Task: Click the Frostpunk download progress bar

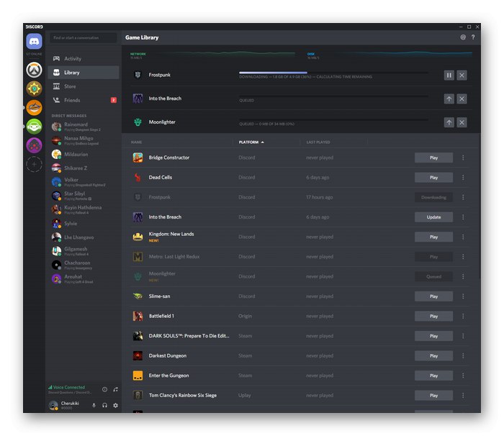Action: [333, 73]
